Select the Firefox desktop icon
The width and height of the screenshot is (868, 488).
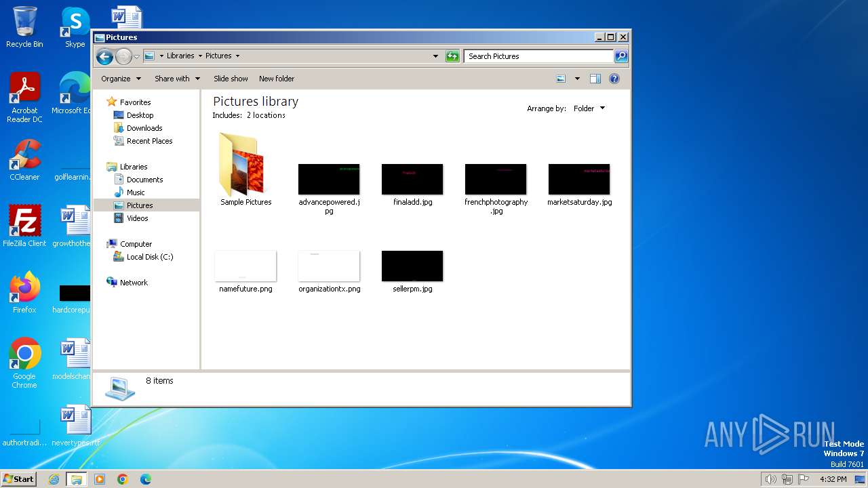(24, 293)
